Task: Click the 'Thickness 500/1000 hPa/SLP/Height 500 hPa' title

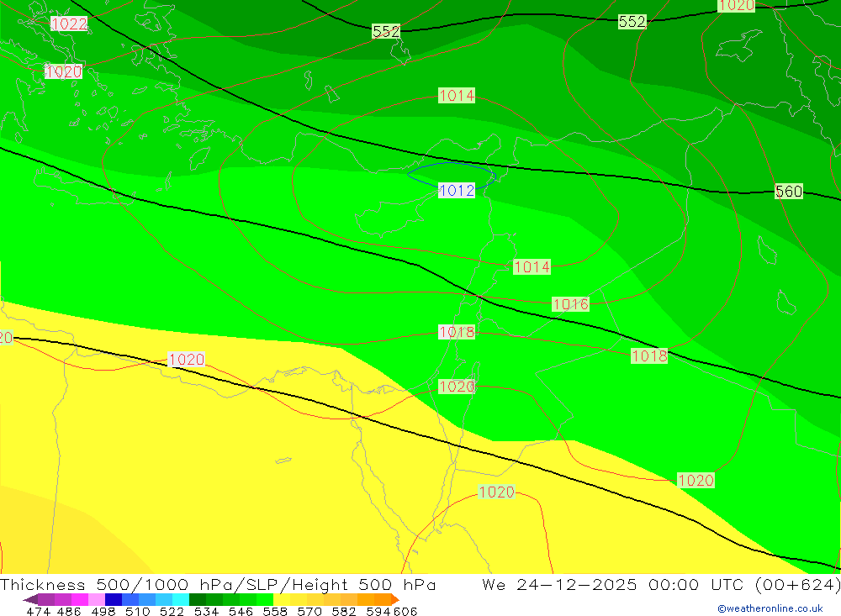Action: 218,584
